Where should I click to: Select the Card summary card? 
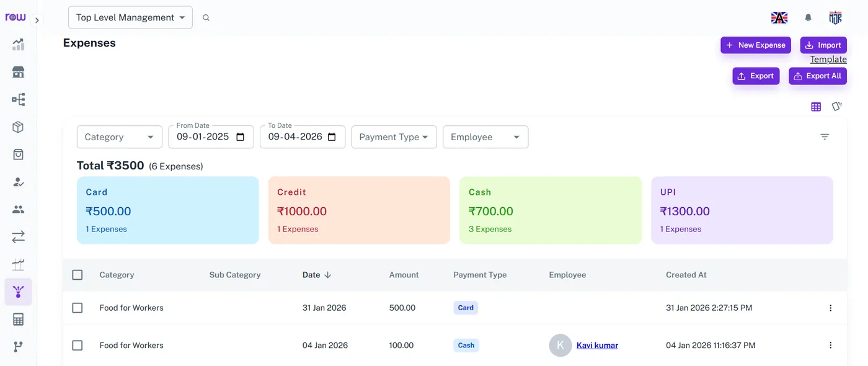click(x=168, y=210)
